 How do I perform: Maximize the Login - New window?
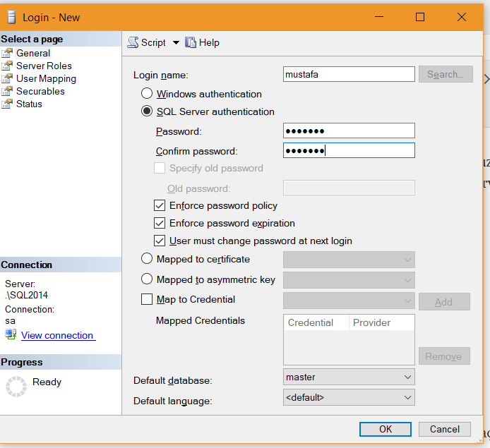pyautogui.click(x=420, y=17)
